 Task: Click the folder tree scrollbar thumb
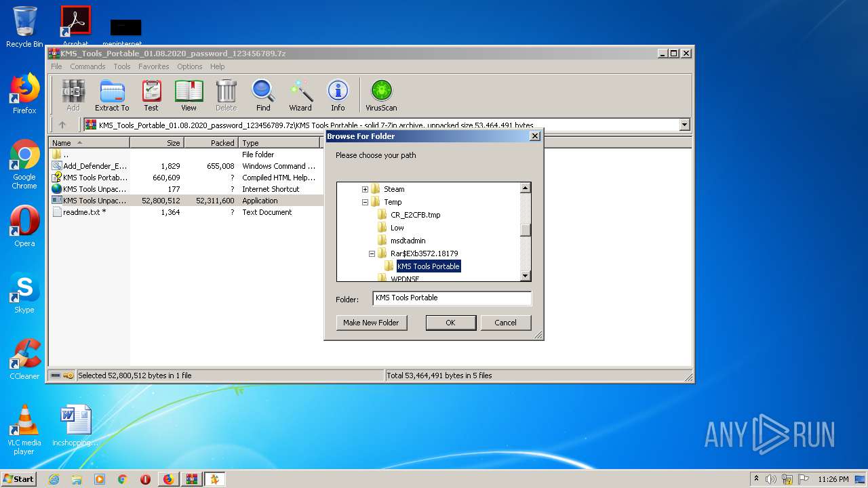pyautogui.click(x=525, y=229)
